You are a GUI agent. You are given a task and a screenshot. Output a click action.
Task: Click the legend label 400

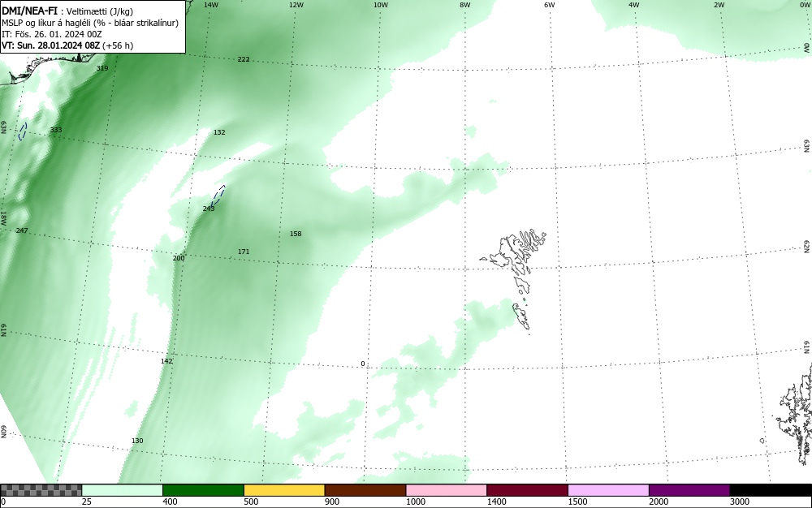(170, 502)
